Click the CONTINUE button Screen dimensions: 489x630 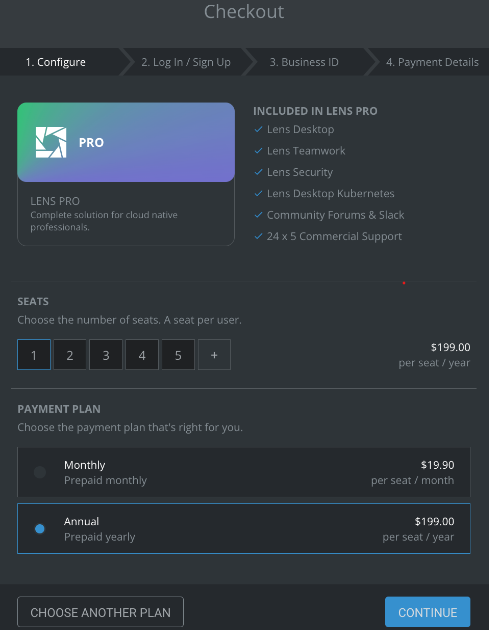click(x=428, y=612)
